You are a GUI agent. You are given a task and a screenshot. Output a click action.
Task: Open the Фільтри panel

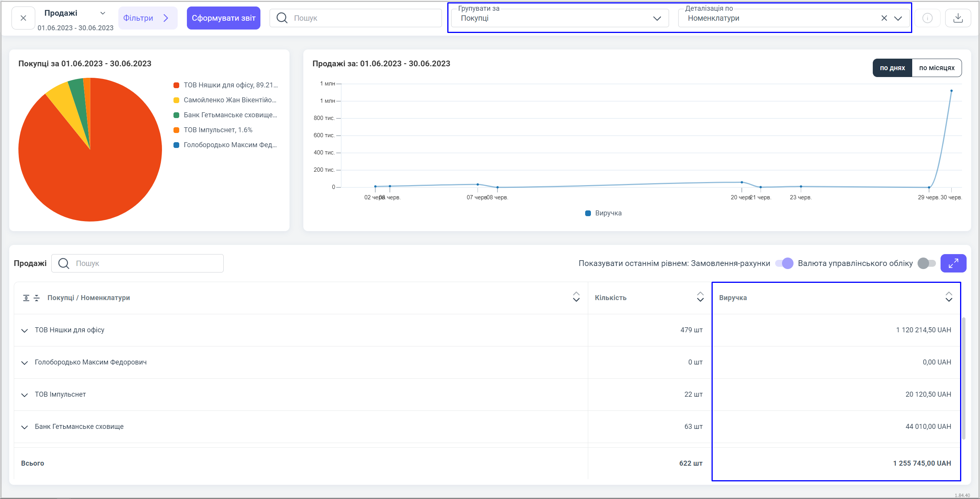pos(147,18)
